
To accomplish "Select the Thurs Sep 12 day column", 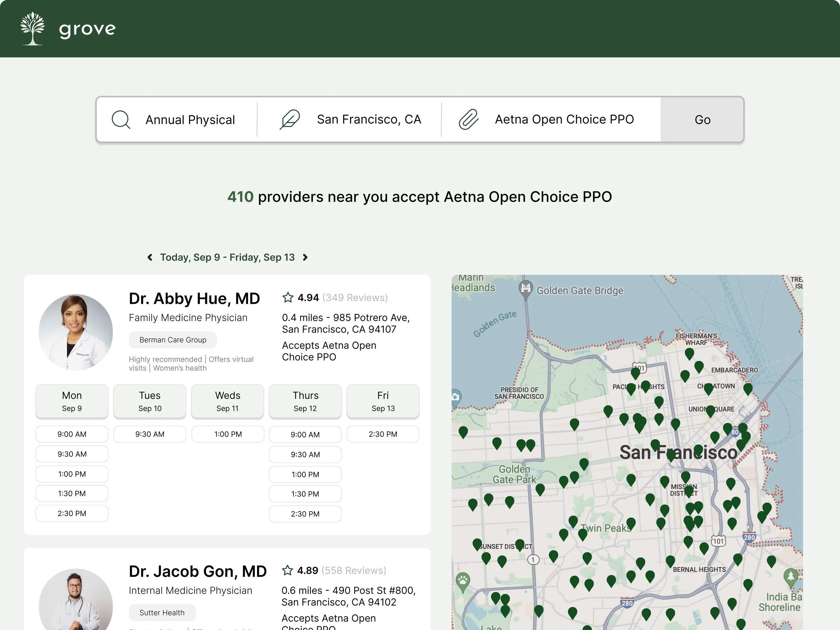I will [305, 401].
